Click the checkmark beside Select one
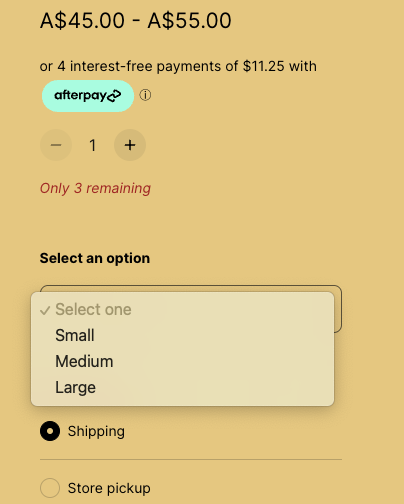Screen dimensions: 404x504 (x=45, y=310)
